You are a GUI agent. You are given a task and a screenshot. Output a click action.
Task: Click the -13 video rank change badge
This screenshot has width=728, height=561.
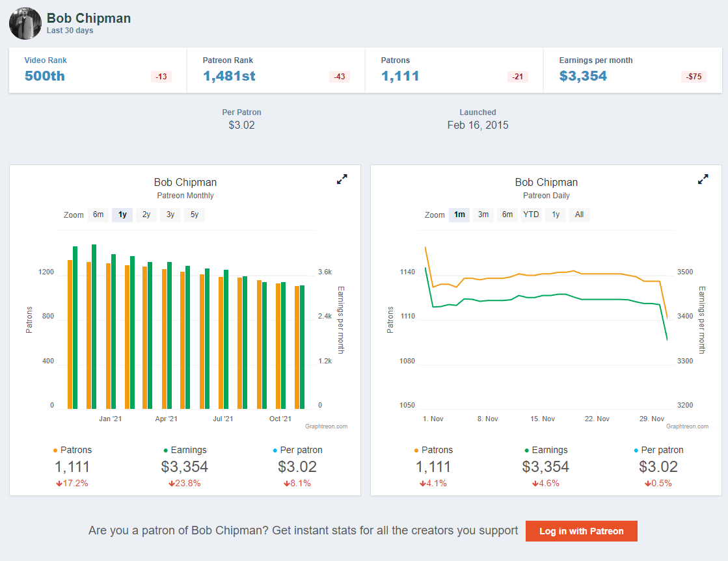(x=161, y=77)
